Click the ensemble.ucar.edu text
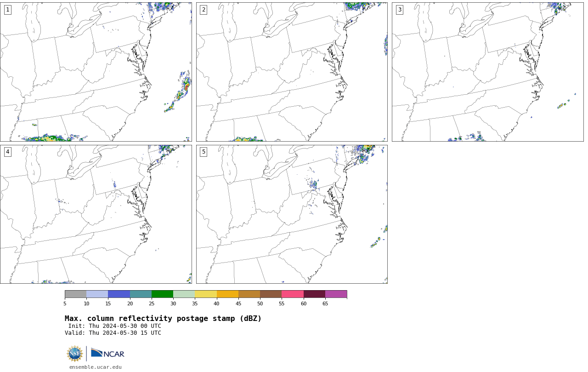Screen dimensions: 588x372 96,367
